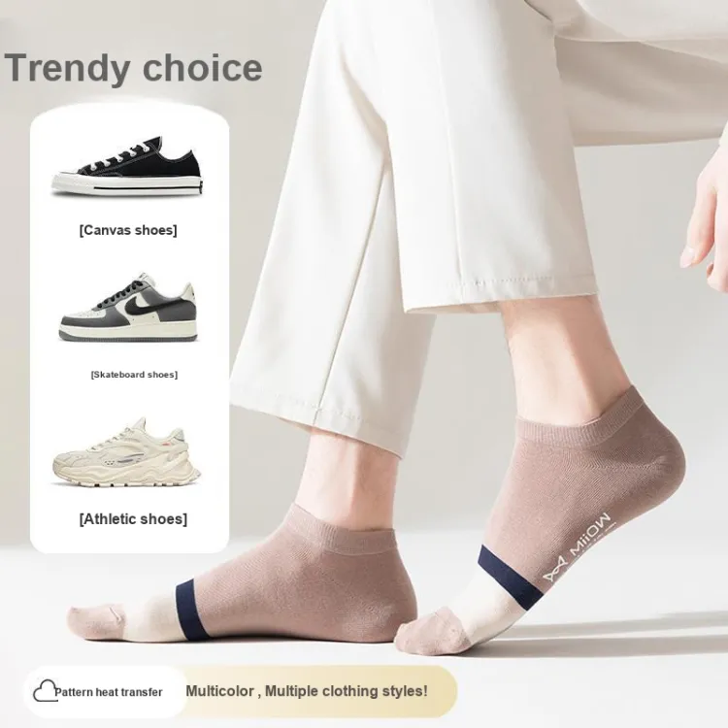The width and height of the screenshot is (728, 728).
Task: Click the Trendy choice heading
Action: tap(133, 68)
